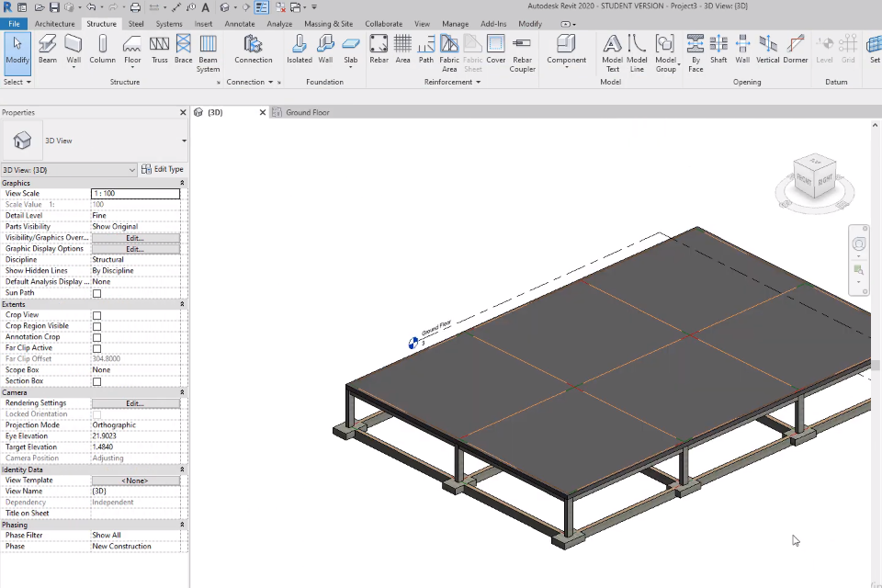Click the View Scale input field

pos(135,194)
